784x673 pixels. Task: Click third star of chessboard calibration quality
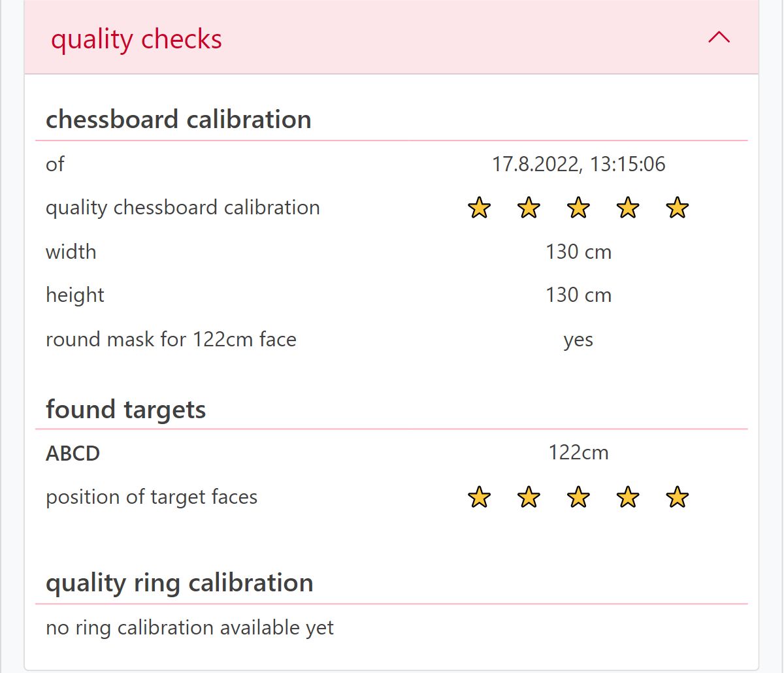(578, 208)
